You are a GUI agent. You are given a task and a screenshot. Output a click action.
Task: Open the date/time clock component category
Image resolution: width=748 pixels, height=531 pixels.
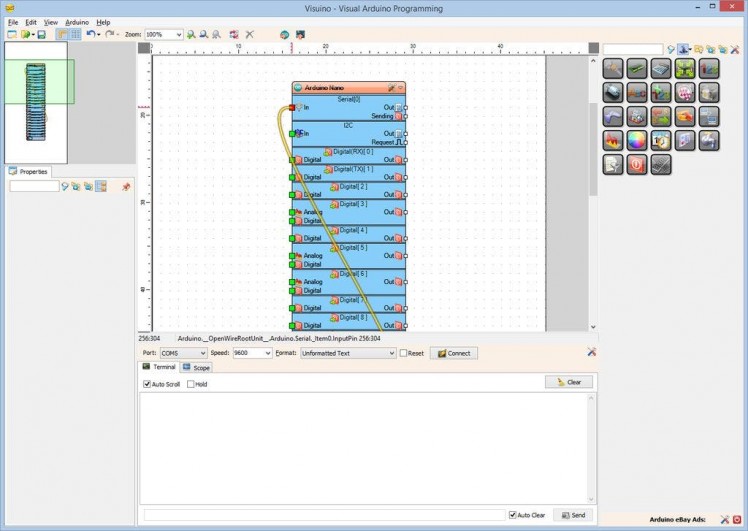[661, 142]
